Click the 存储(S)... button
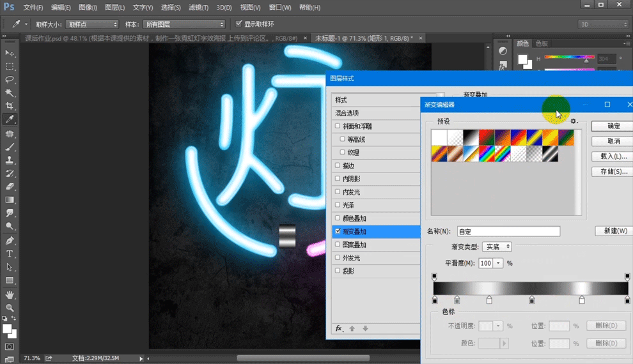Viewport: 633px width, 364px height. (614, 172)
